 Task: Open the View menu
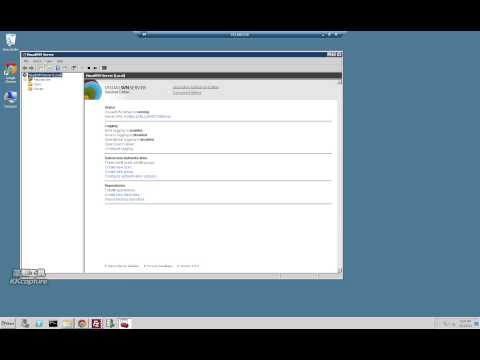click(x=49, y=61)
